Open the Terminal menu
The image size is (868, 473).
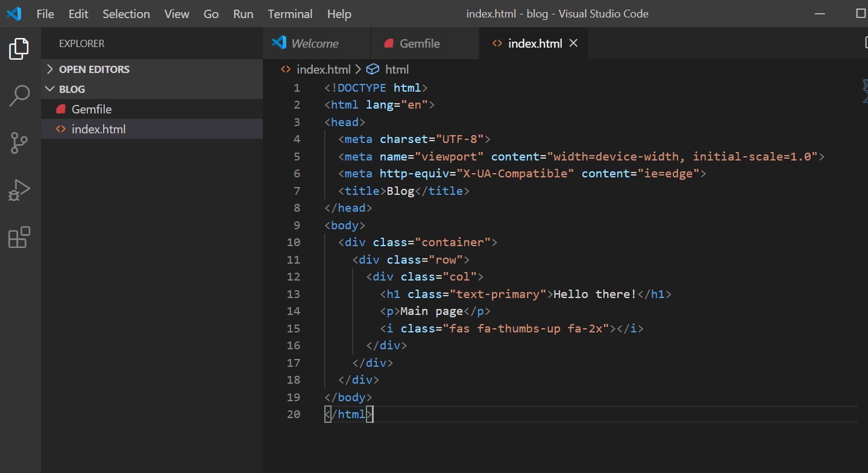pyautogui.click(x=291, y=14)
